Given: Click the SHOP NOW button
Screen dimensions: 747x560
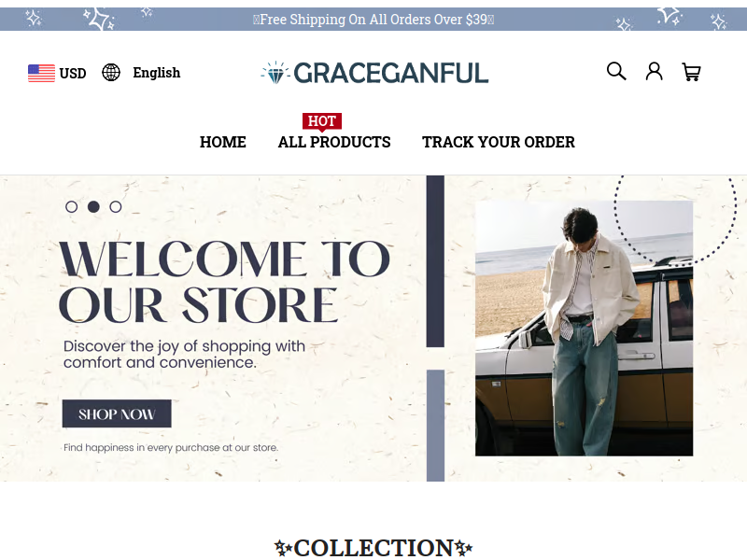Looking at the screenshot, I should pos(117,413).
